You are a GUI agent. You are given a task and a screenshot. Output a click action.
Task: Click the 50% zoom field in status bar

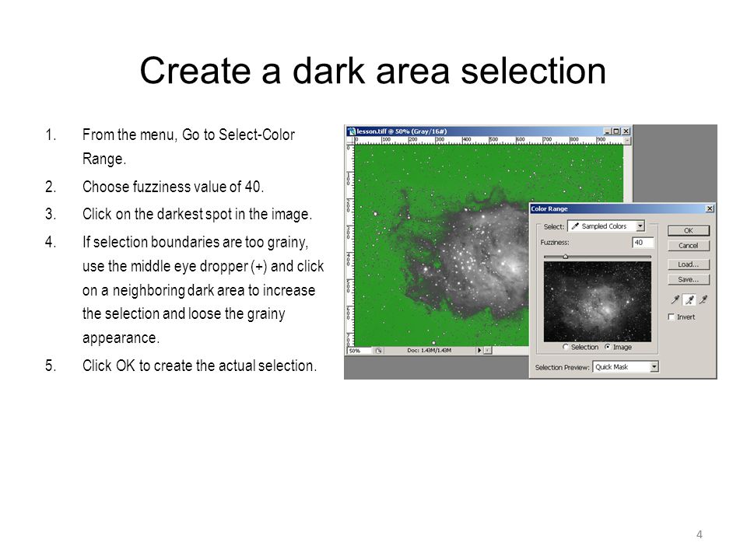pos(359,351)
